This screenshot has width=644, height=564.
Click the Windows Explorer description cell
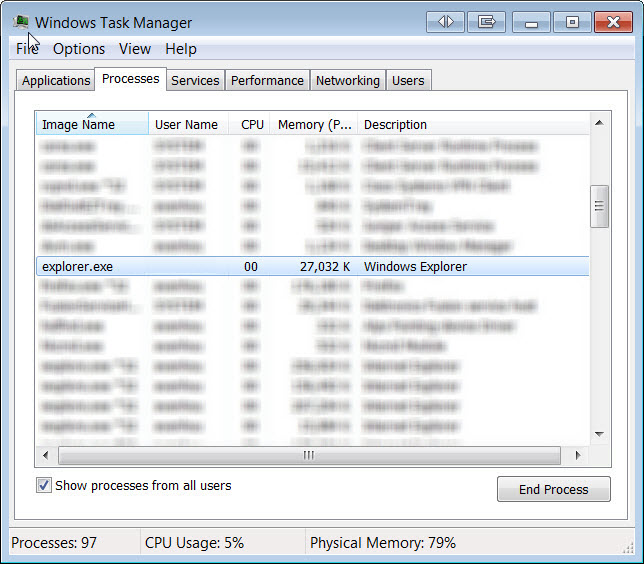tap(415, 267)
